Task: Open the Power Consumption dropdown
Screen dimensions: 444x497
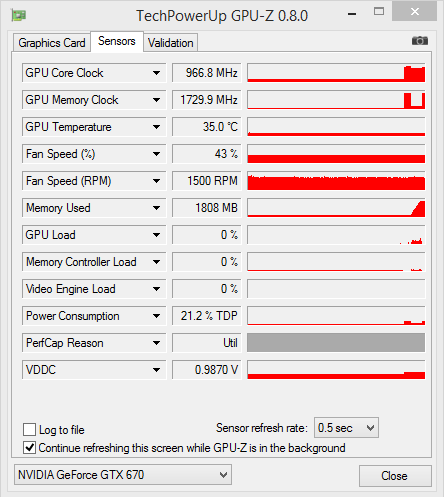Action: 156,316
